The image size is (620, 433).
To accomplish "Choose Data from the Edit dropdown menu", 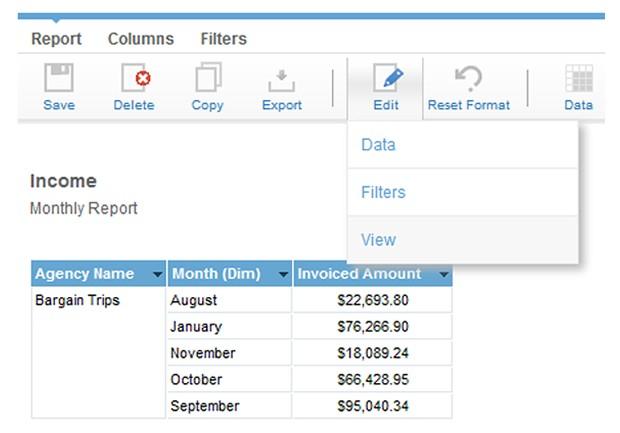I will point(463,145).
